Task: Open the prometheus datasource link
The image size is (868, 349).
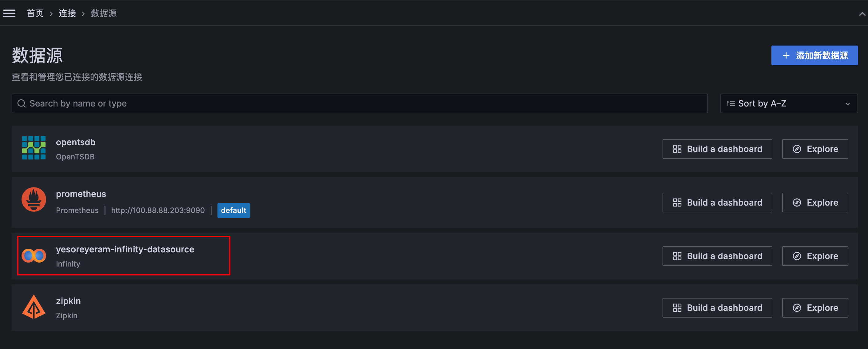Action: click(81, 194)
